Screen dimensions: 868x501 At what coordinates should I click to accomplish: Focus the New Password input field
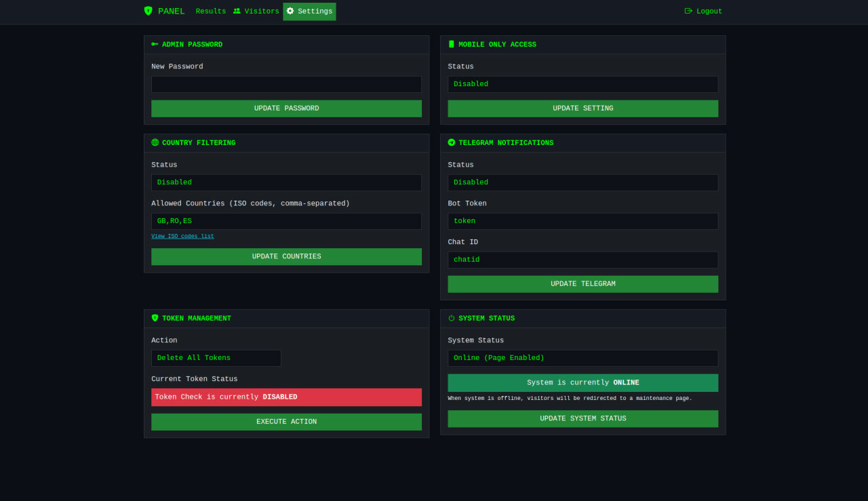click(286, 84)
